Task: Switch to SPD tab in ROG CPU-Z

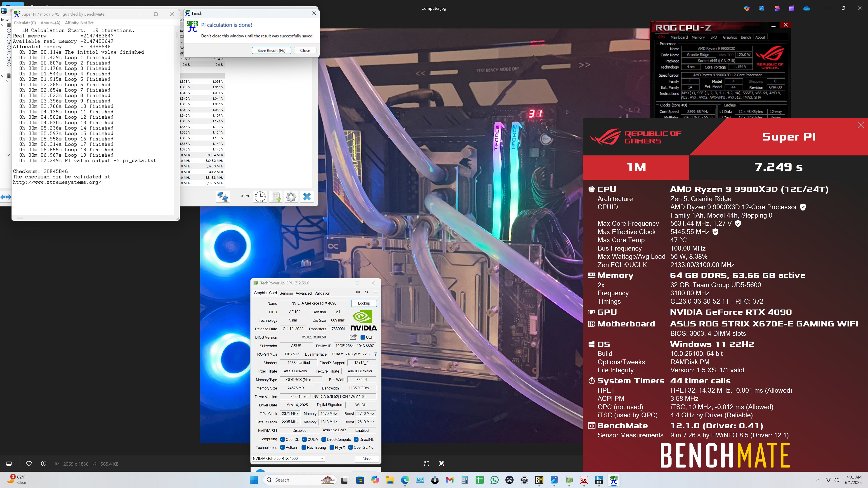Action: pos(713,37)
